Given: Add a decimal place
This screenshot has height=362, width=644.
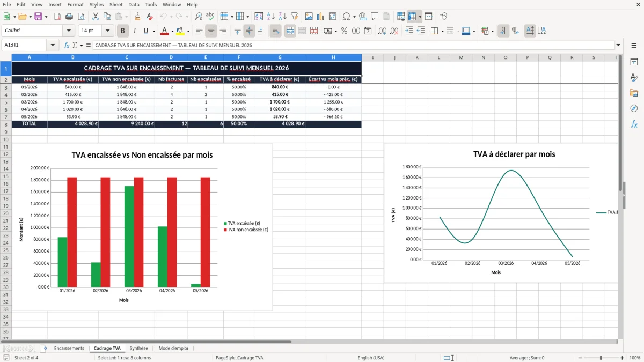Looking at the screenshot, I should pyautogui.click(x=383, y=31).
